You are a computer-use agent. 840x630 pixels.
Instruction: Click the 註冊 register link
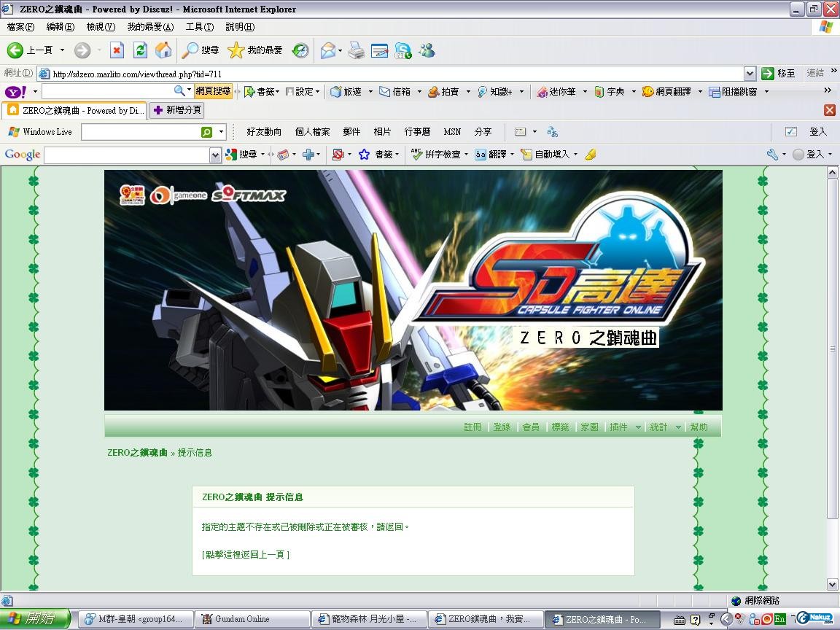[472, 427]
